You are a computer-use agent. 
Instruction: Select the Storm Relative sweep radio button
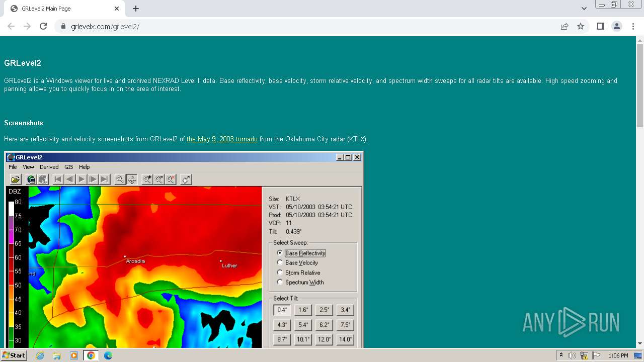[x=280, y=273]
